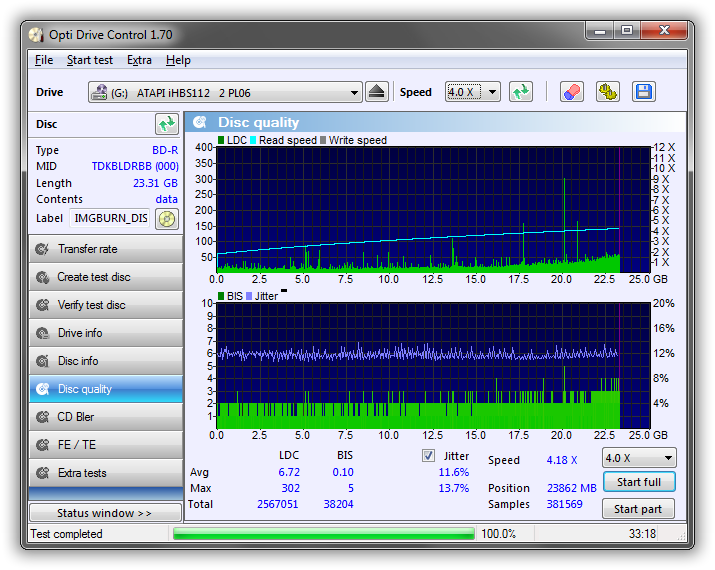
Task: Click the Speed value 4.18 X
Action: (x=562, y=460)
